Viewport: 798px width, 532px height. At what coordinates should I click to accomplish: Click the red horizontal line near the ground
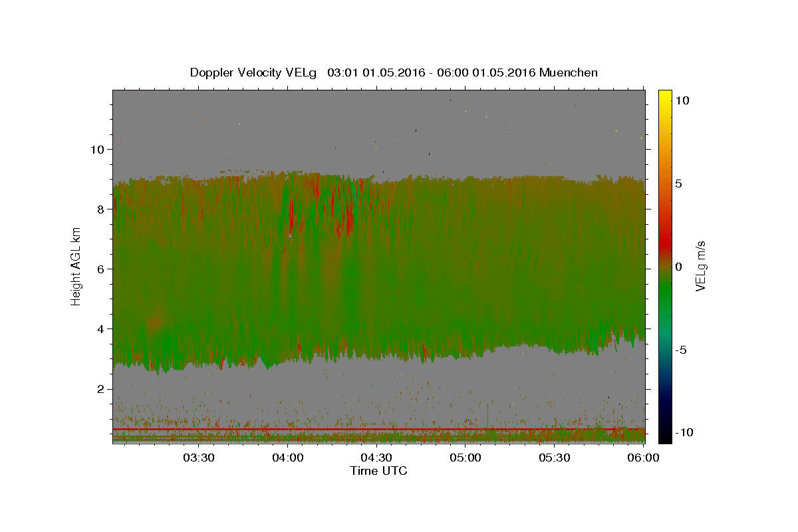tap(378, 430)
